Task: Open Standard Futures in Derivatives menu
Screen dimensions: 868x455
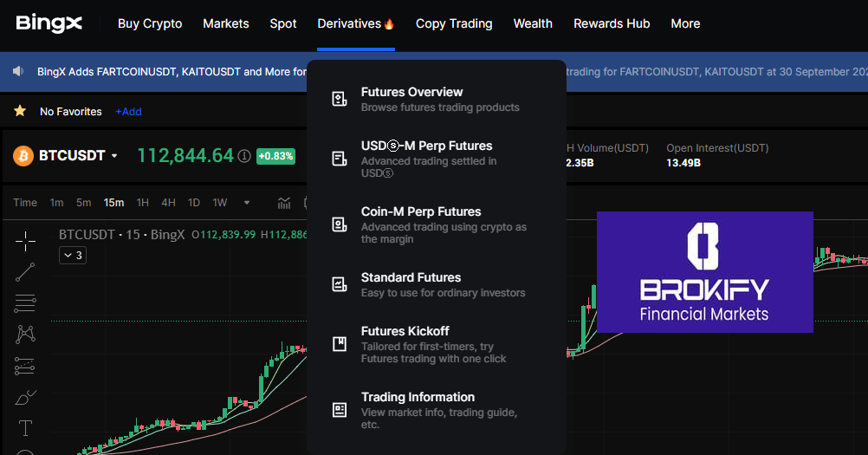Action: [x=411, y=277]
